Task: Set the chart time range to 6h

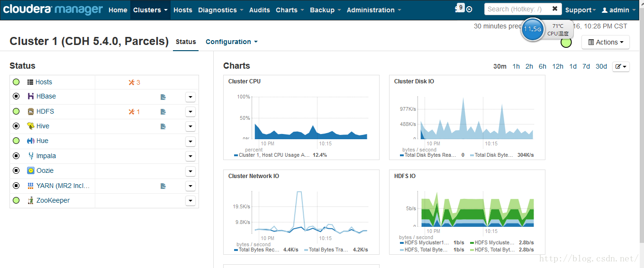Action: pos(543,66)
